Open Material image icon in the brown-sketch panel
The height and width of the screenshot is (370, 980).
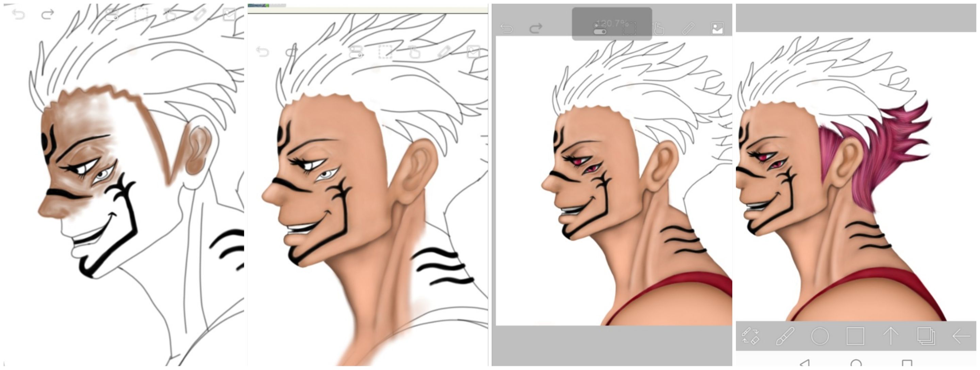(x=229, y=14)
